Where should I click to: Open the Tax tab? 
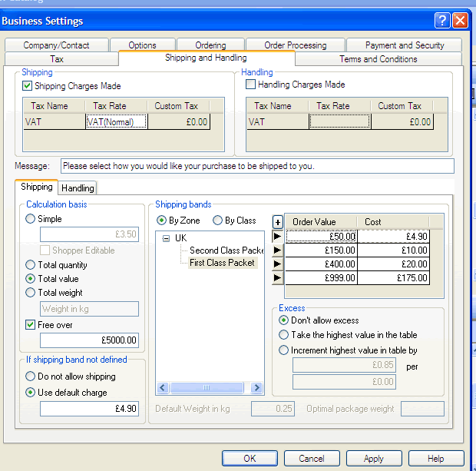tap(58, 59)
